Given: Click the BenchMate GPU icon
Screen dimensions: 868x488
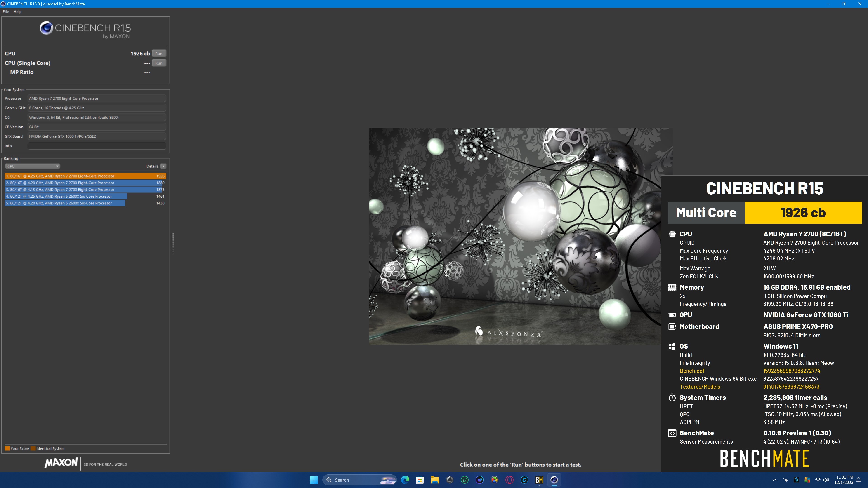Looking at the screenshot, I should pos(672,315).
